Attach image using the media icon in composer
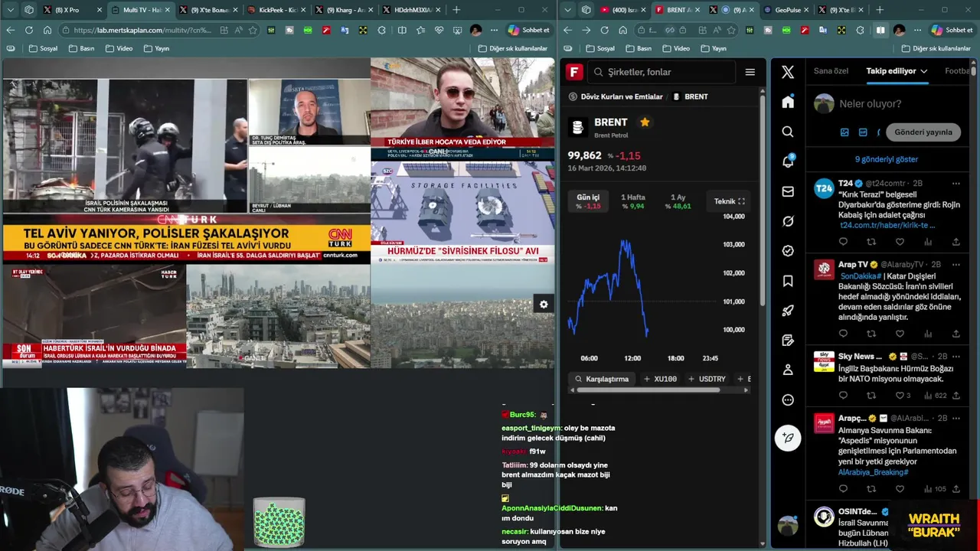The height and width of the screenshot is (551, 980). [844, 132]
